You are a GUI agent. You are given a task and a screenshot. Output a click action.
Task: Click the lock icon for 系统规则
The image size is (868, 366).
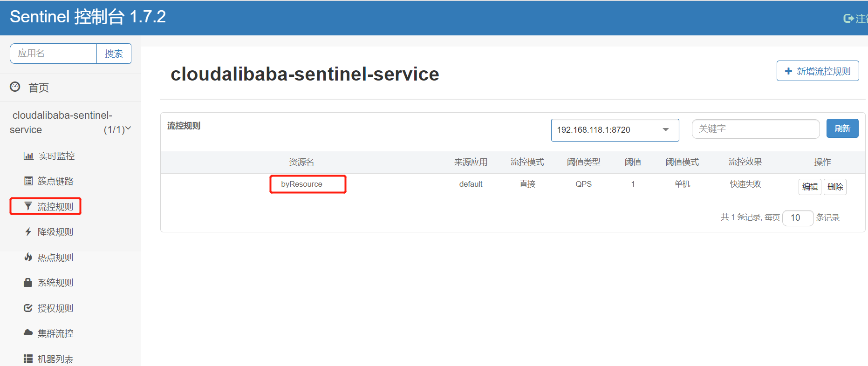[x=28, y=283]
